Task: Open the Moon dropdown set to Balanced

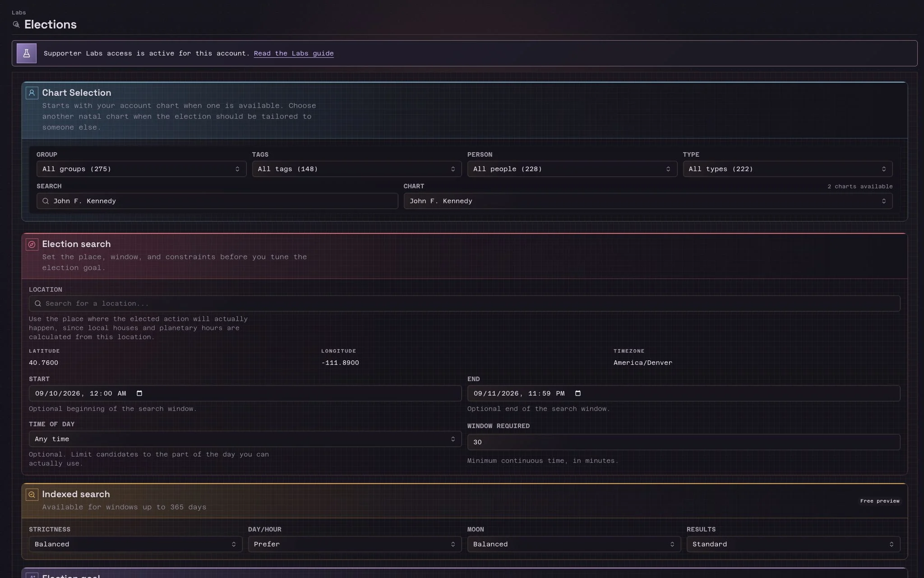Action: (x=574, y=544)
